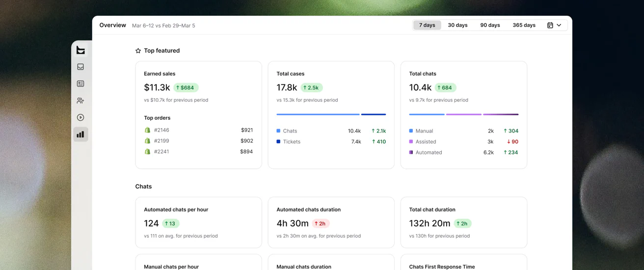Screen dimensions: 644x270
Task: Click the dark purple Automated chats bar segment
Action: 501,114
